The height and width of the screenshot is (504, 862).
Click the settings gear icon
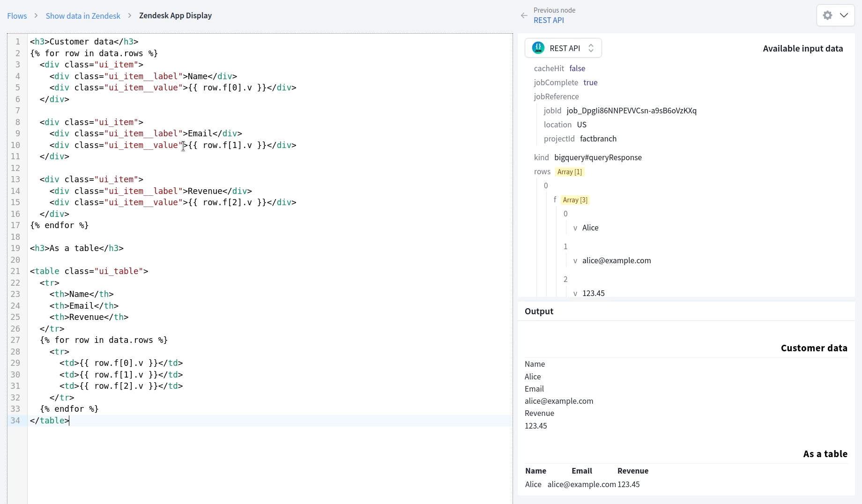pyautogui.click(x=827, y=15)
